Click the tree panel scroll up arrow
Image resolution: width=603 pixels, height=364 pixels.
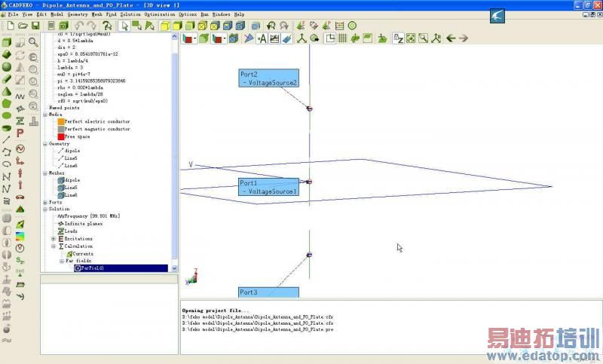pos(174,36)
